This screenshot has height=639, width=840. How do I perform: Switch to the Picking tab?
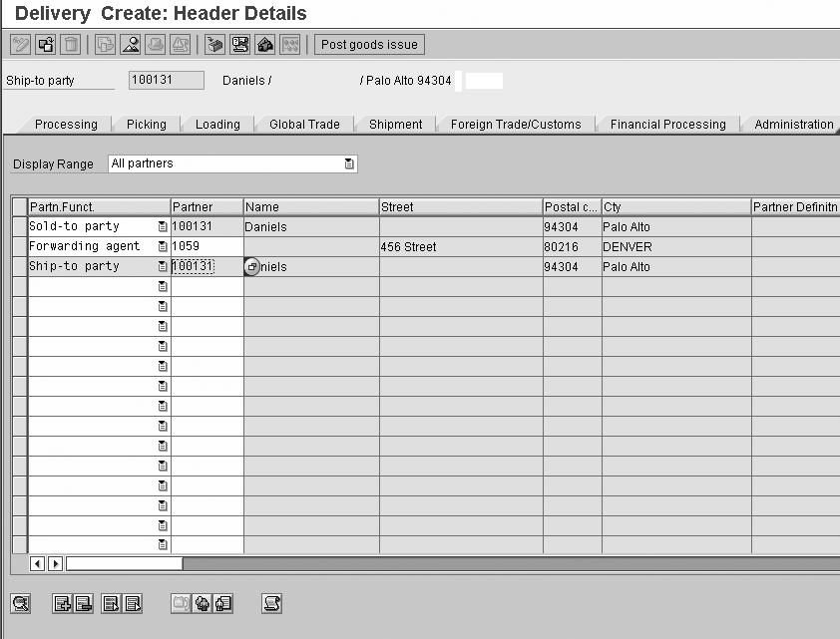click(x=147, y=125)
